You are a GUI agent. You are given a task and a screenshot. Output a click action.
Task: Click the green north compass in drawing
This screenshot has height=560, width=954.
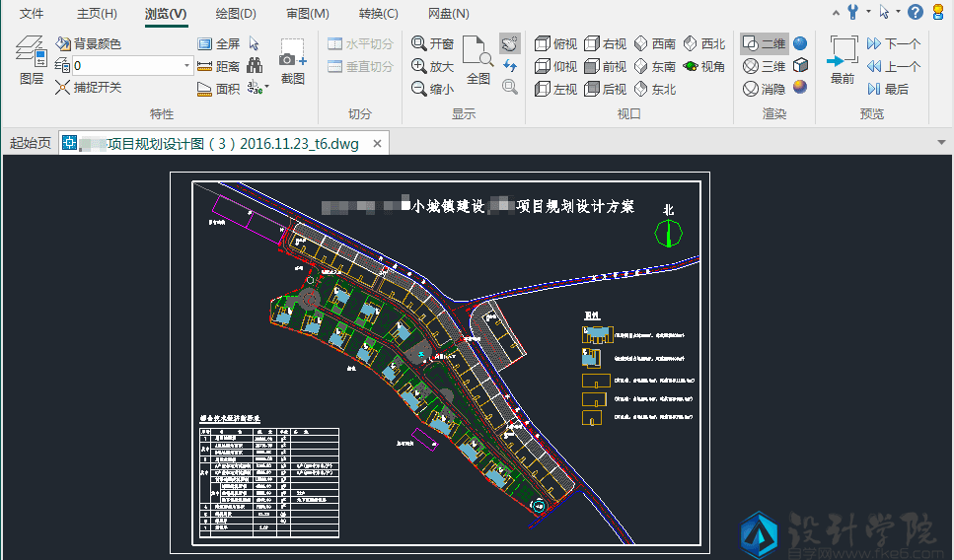668,233
